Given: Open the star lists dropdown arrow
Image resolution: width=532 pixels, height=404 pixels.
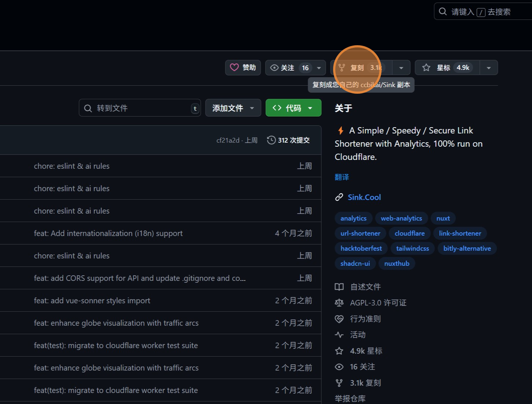Looking at the screenshot, I should [489, 68].
